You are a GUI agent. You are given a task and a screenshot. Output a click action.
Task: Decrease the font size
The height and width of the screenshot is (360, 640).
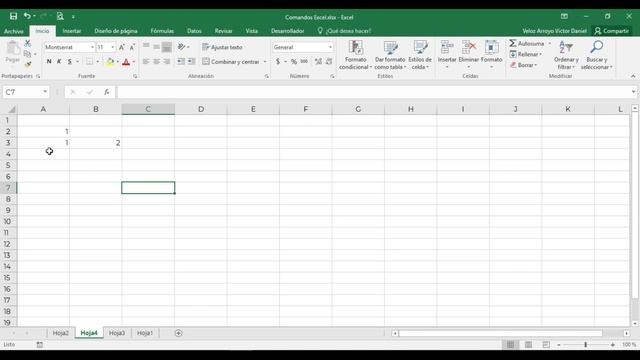132,47
